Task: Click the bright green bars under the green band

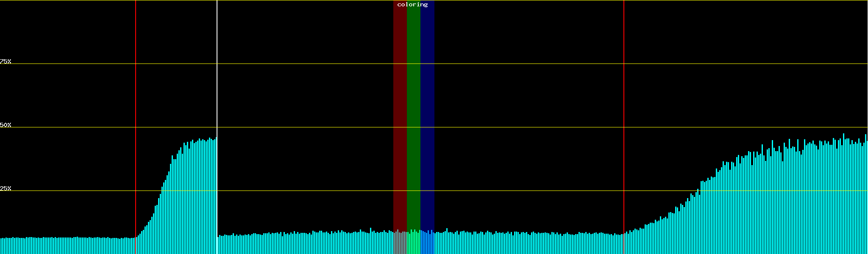Action: click(413, 243)
